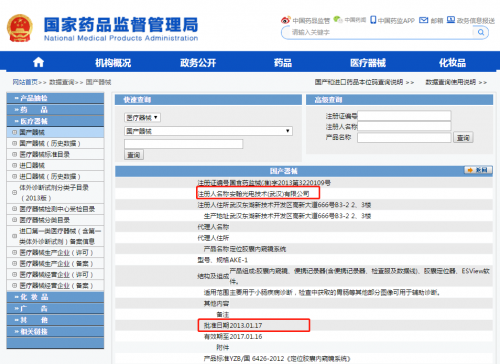Expand the 广告 sidebar section
The width and height of the screenshot is (500, 364).
coord(55,308)
